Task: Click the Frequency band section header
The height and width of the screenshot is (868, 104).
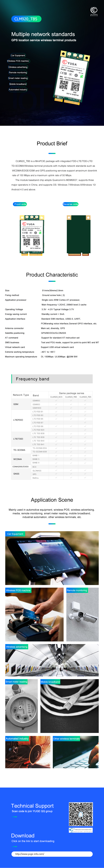Action: tap(52, 379)
